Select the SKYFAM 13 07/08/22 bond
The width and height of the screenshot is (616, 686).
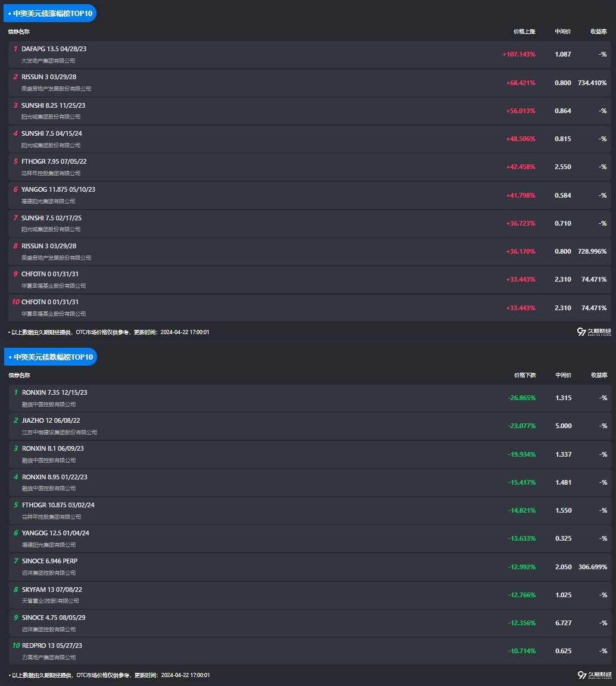point(52,589)
